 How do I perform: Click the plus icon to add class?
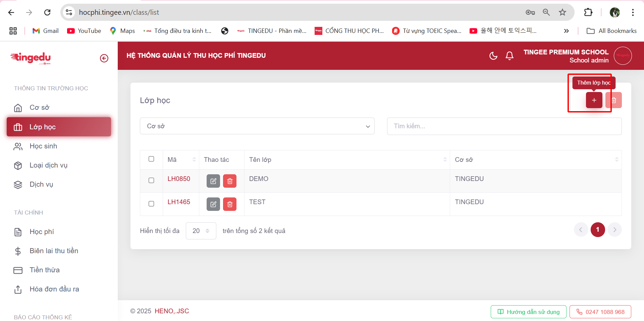(594, 100)
